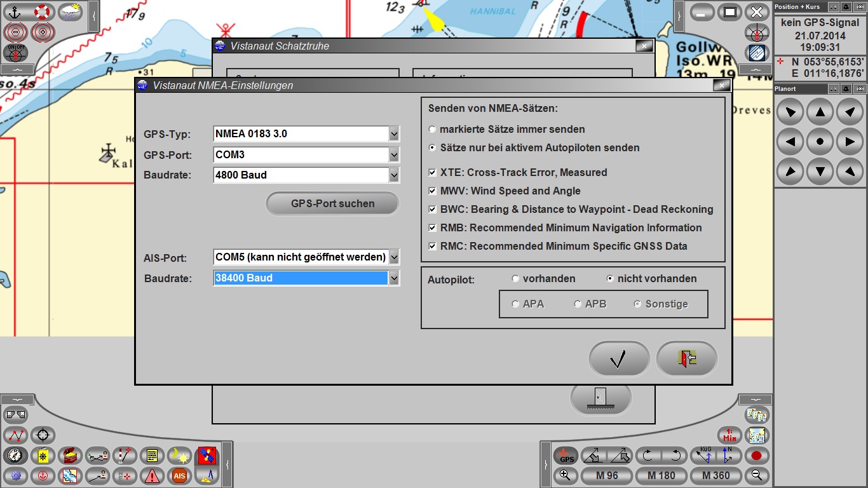The width and height of the screenshot is (868, 488).
Task: Uncheck RMB Recommended Minimum Navigation checkbox
Action: 433,227
